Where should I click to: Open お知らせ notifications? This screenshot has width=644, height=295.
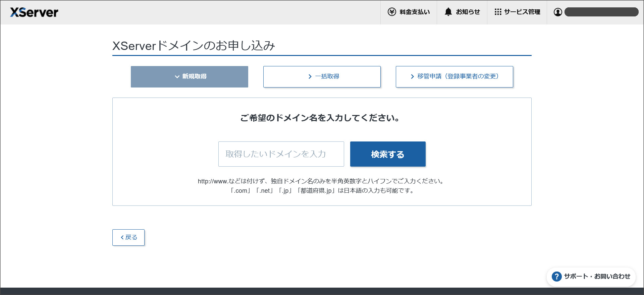[x=462, y=12]
